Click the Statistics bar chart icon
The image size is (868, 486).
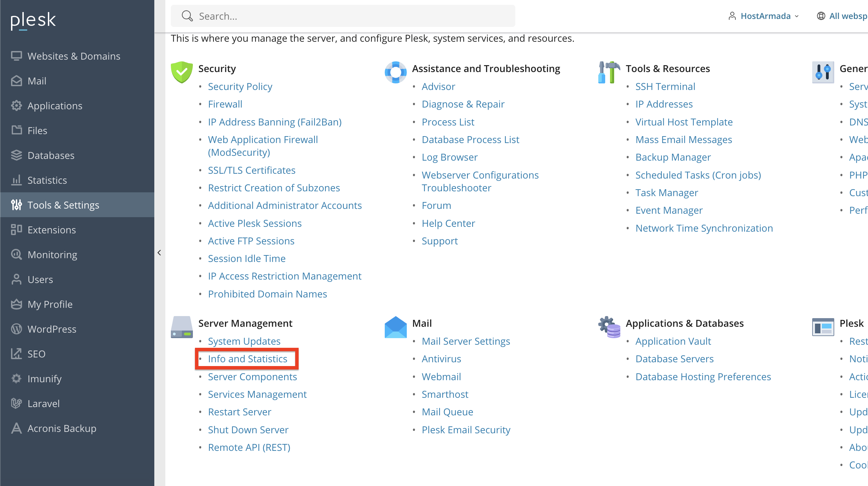click(16, 180)
